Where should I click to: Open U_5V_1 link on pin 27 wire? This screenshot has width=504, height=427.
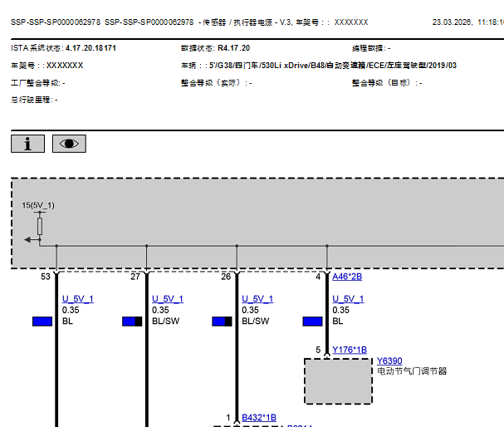[168, 299]
